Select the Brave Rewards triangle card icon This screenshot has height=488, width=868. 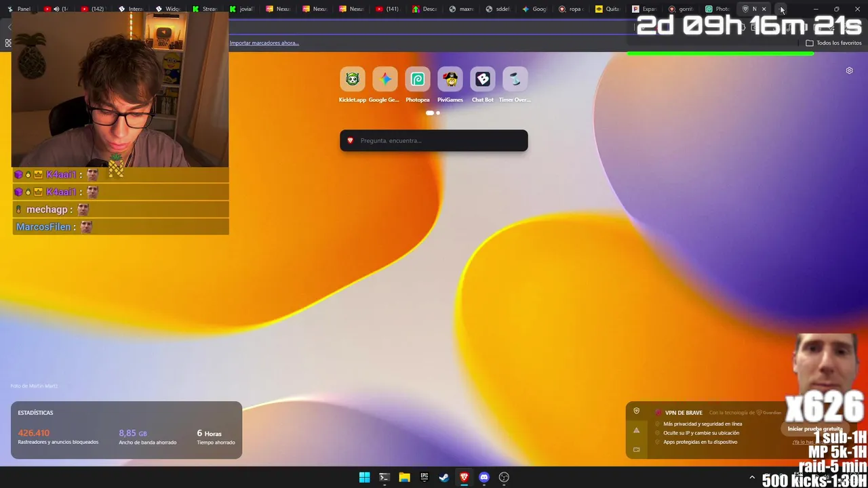tap(636, 430)
